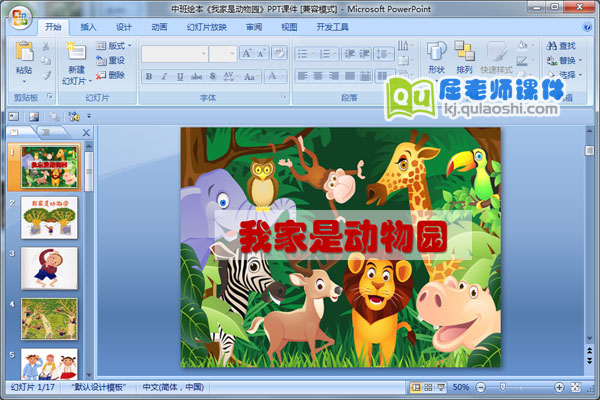The height and width of the screenshot is (400, 600).
Task: Click the zoom slider handle
Action: pos(503,387)
